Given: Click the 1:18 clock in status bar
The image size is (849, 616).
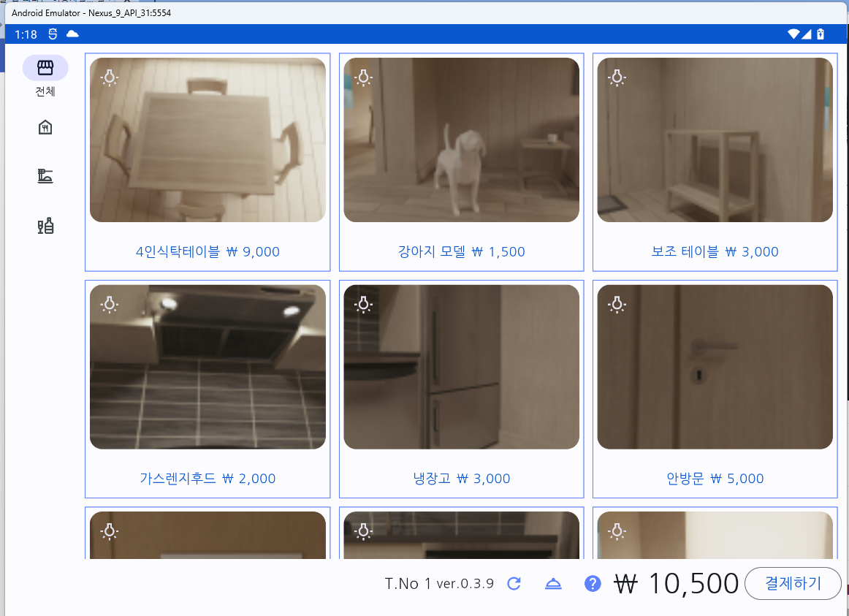Looking at the screenshot, I should pyautogui.click(x=26, y=34).
